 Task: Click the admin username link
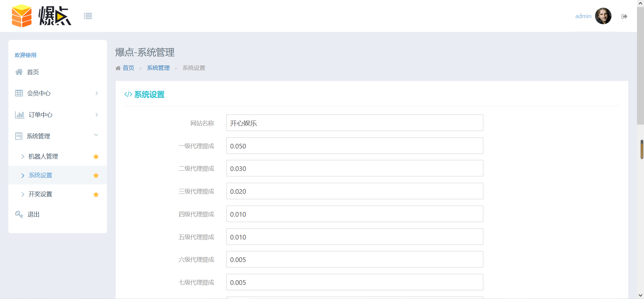(x=583, y=16)
